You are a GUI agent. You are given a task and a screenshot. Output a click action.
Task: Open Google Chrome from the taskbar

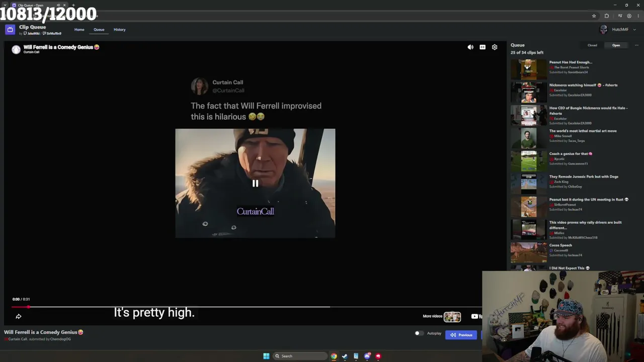[334, 356]
